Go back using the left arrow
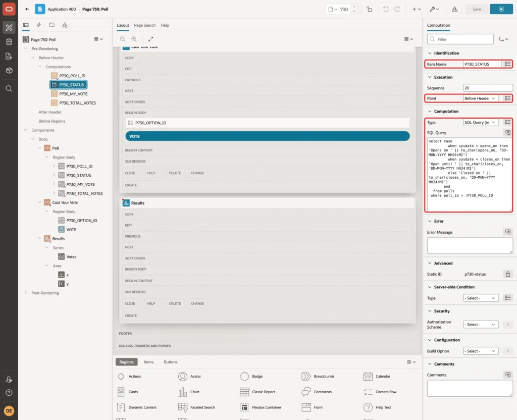 27,9
